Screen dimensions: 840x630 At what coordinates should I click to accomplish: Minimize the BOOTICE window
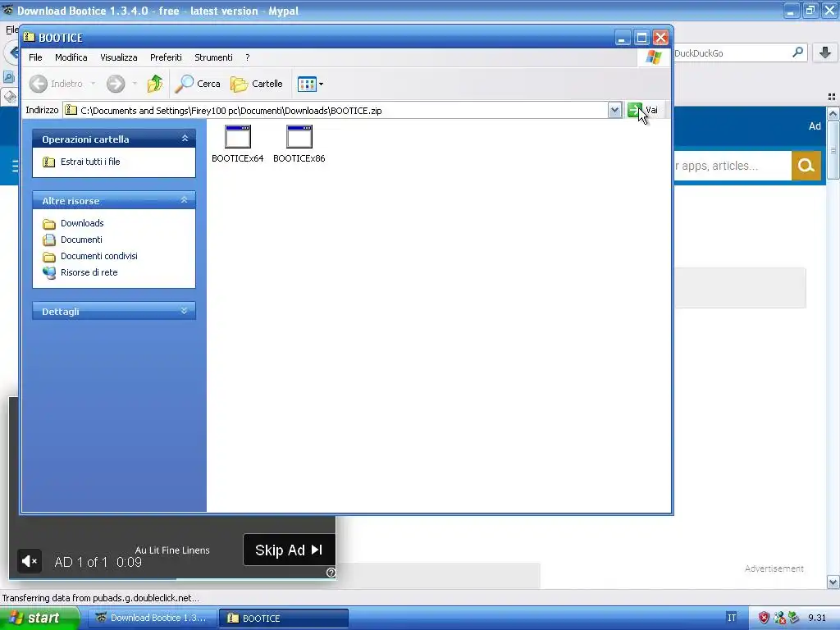tap(622, 38)
